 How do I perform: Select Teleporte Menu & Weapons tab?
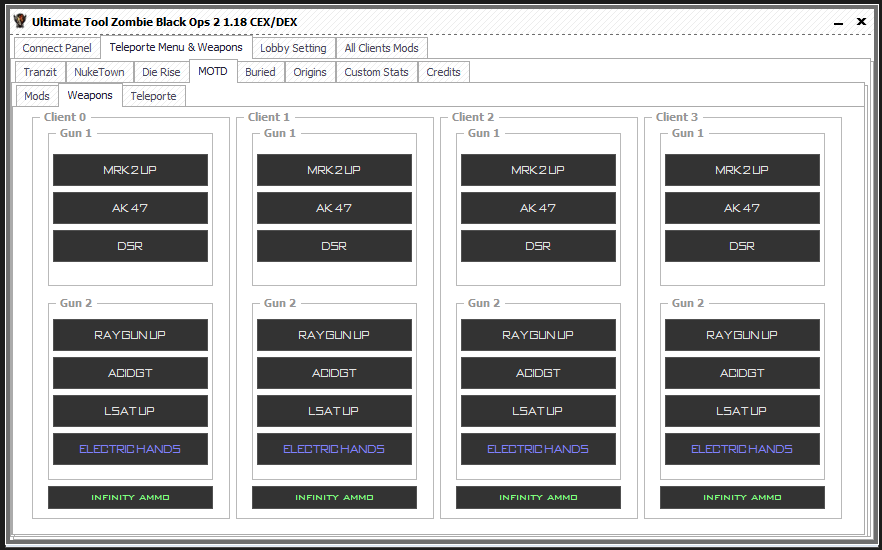pos(176,47)
